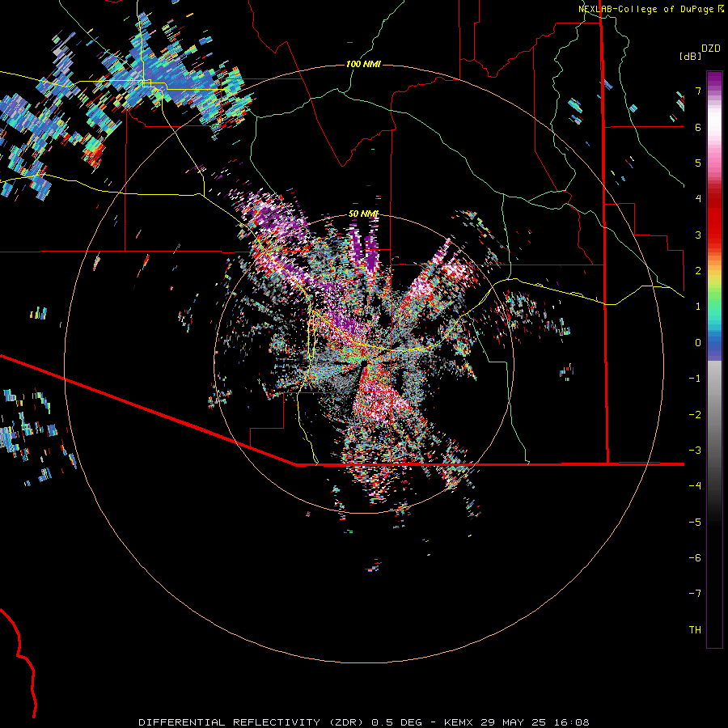
Task: Click the '5' value on color scale
Action: click(698, 163)
